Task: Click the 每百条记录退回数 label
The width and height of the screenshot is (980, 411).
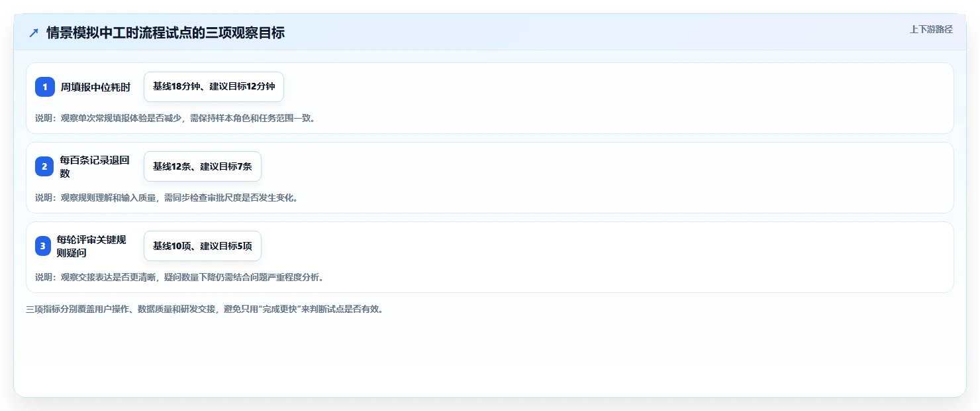Action: (95, 166)
